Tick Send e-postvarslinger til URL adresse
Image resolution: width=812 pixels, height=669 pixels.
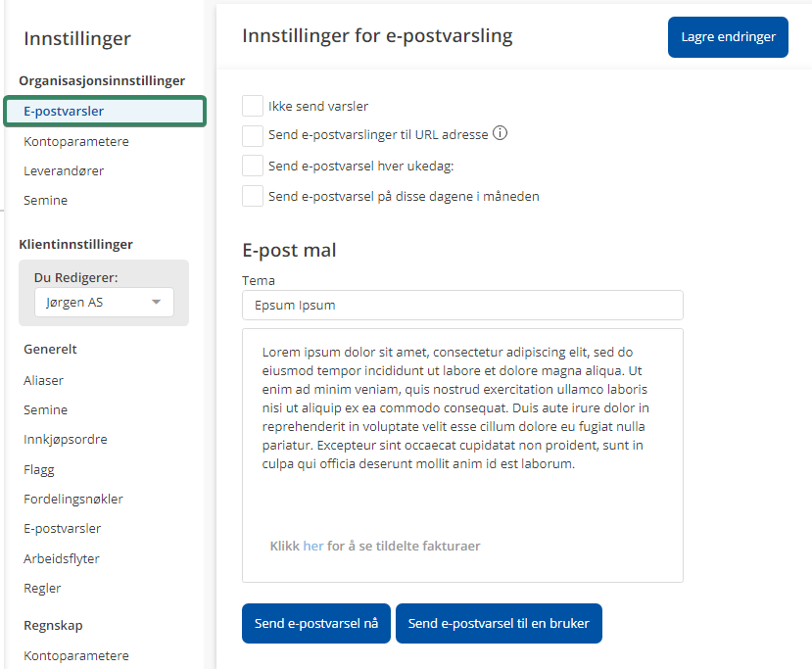(253, 135)
